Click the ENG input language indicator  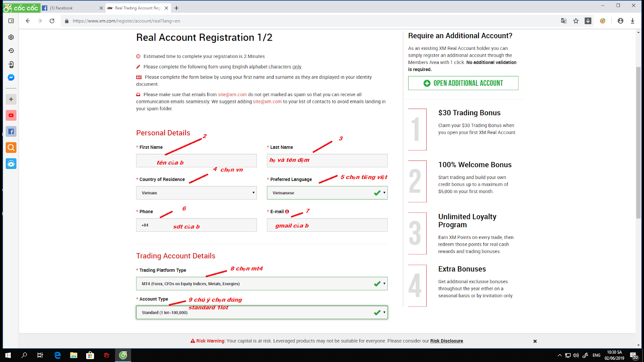[597, 356]
